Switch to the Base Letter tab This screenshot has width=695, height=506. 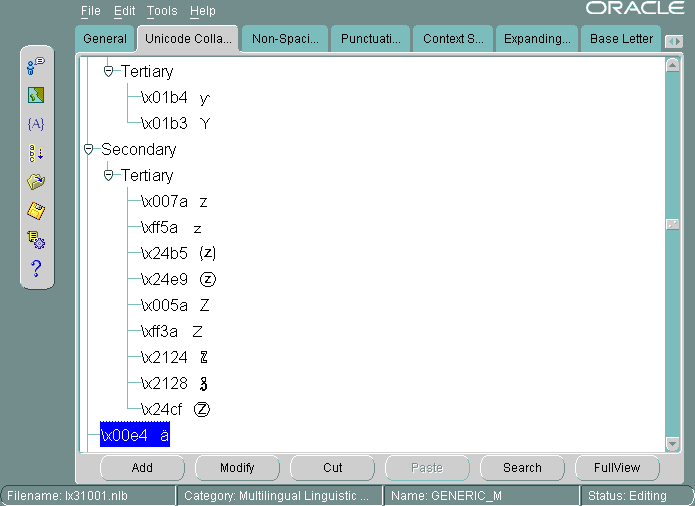(619, 39)
